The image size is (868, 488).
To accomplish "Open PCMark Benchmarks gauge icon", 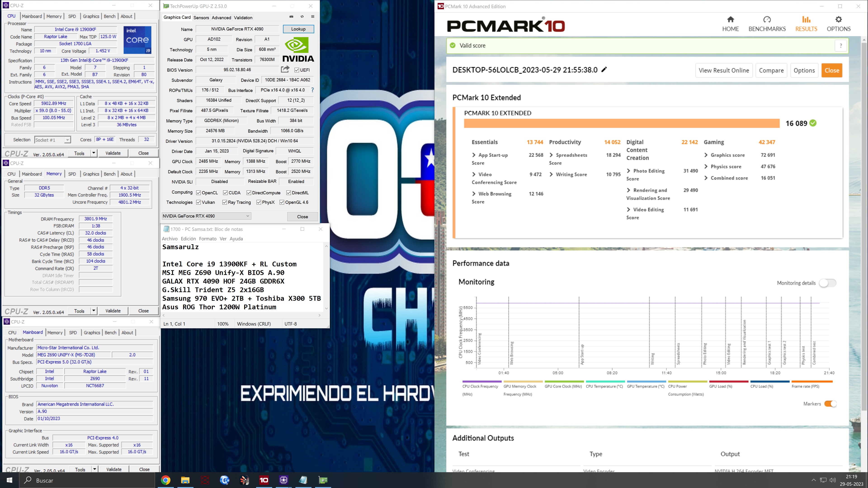I will point(767,19).
